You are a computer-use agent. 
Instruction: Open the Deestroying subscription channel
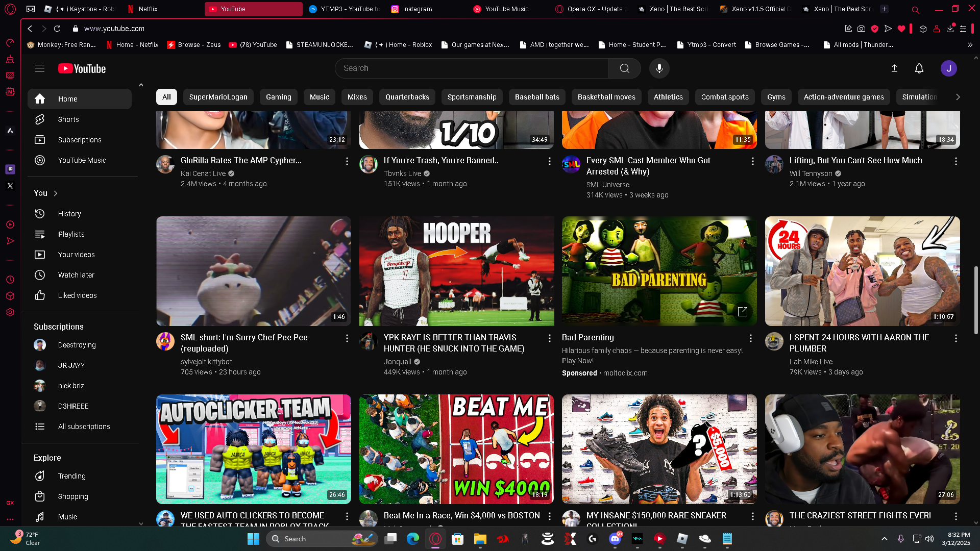pos(80,345)
